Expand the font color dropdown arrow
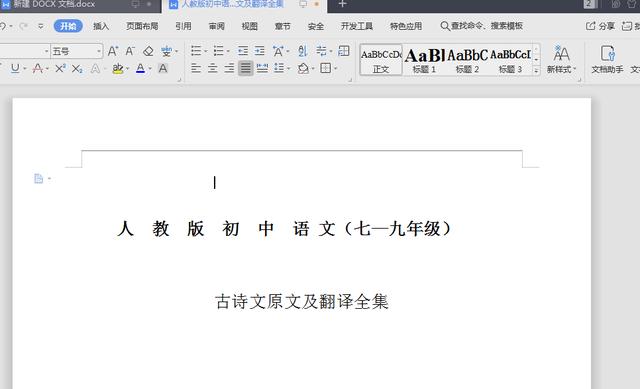This screenshot has height=389, width=640. pyautogui.click(x=150, y=69)
